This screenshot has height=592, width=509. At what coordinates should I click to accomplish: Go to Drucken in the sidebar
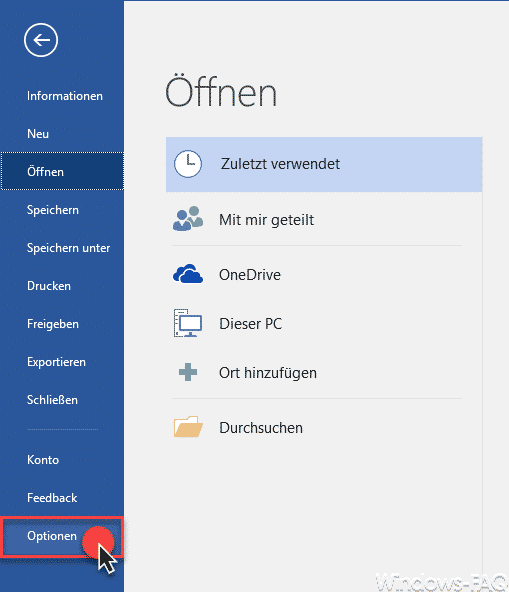point(62,286)
